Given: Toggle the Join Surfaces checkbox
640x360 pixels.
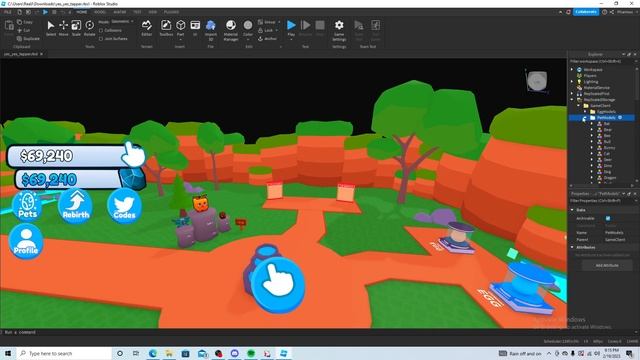Looking at the screenshot, I should pyautogui.click(x=101, y=39).
